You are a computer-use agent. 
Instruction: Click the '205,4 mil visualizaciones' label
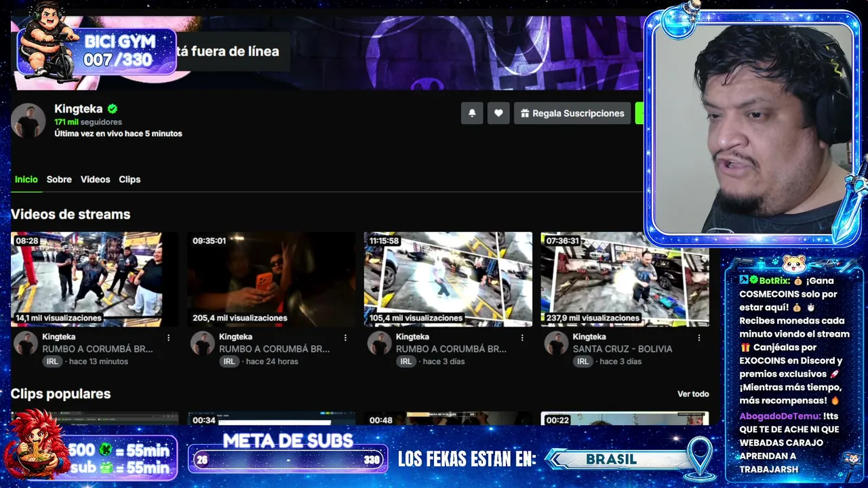239,318
